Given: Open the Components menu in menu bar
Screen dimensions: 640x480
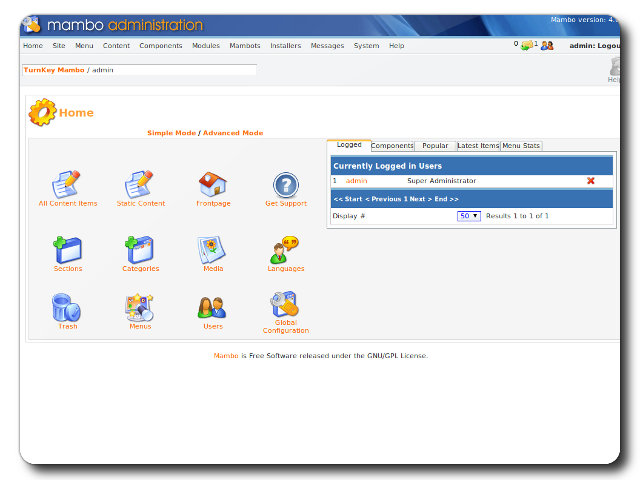Looking at the screenshot, I should click(160, 46).
